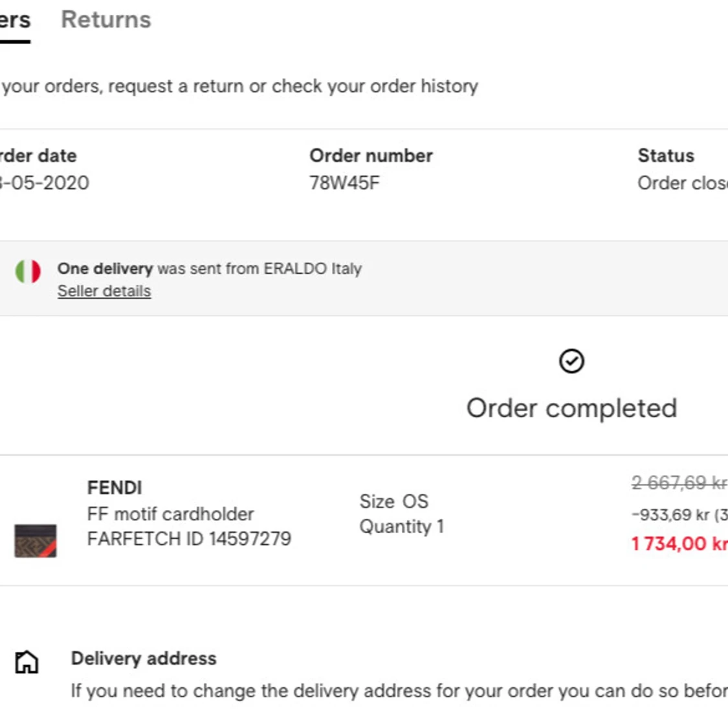This screenshot has height=728, width=728.
Task: Click the Quantity 1 text
Action: pos(401,527)
